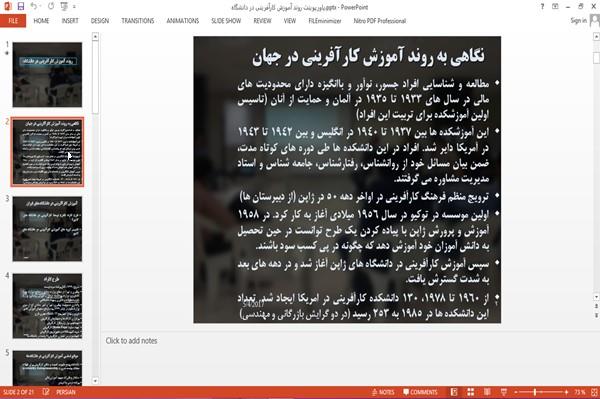Click the 'Click to add notes' field
The image size is (600, 399).
pos(131,340)
